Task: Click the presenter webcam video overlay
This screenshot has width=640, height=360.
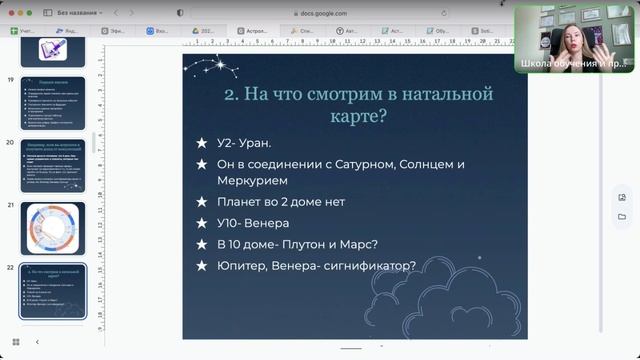Action: click(574, 39)
